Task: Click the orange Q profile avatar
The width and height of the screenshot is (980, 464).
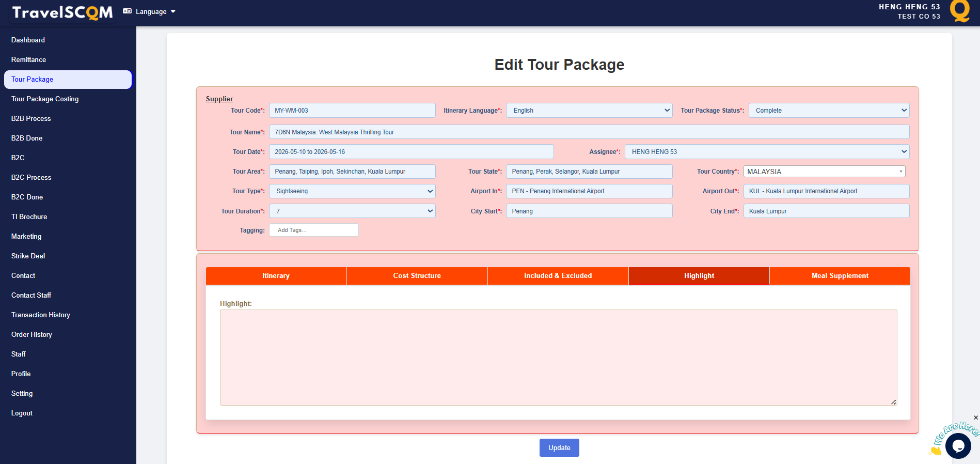Action: pyautogui.click(x=960, y=11)
